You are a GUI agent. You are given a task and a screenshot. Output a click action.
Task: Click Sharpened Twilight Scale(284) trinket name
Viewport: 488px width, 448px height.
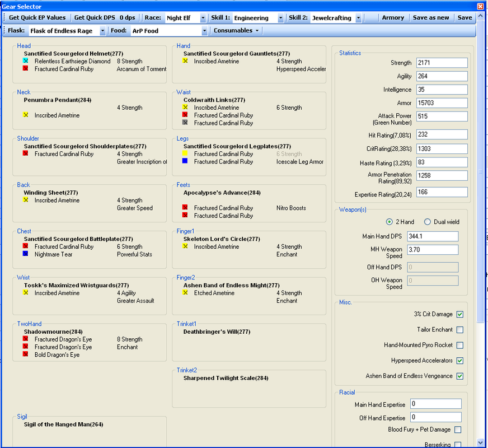pyautogui.click(x=226, y=378)
